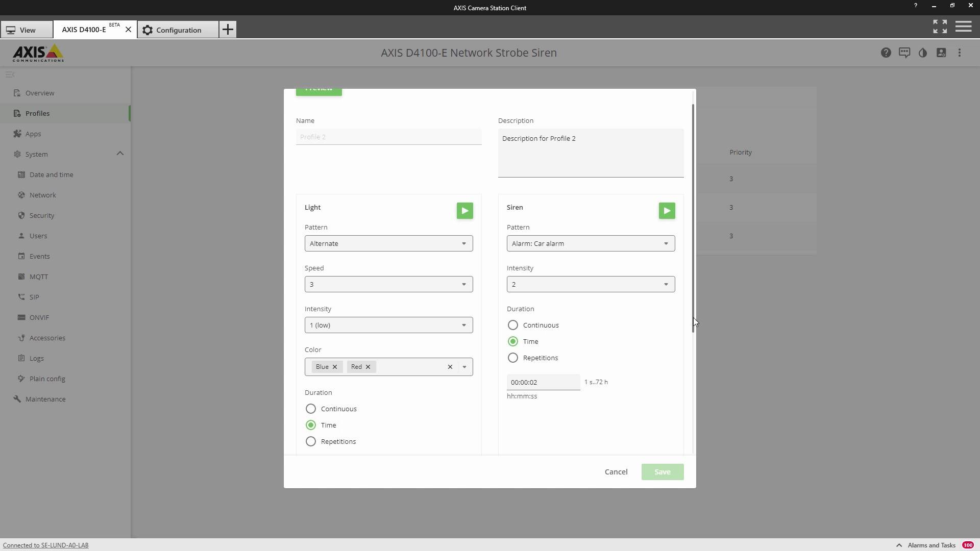Select Continuous for Siren duration
980x551 pixels.
pos(513,325)
